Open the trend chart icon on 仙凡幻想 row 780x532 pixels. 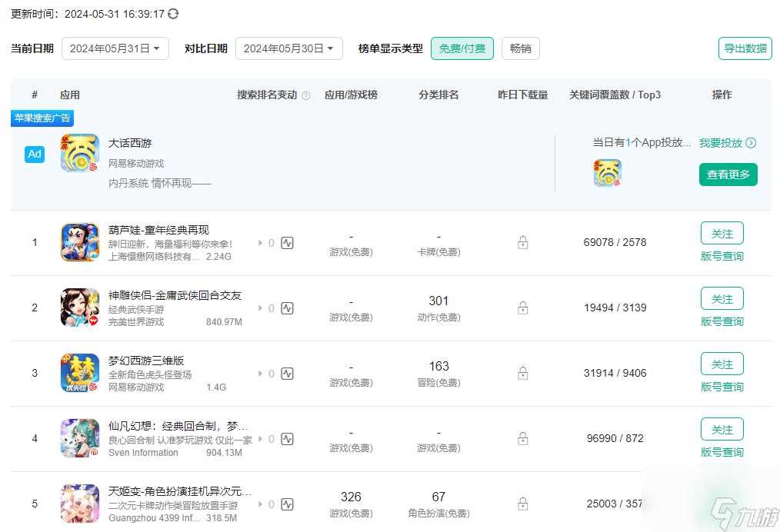point(287,438)
